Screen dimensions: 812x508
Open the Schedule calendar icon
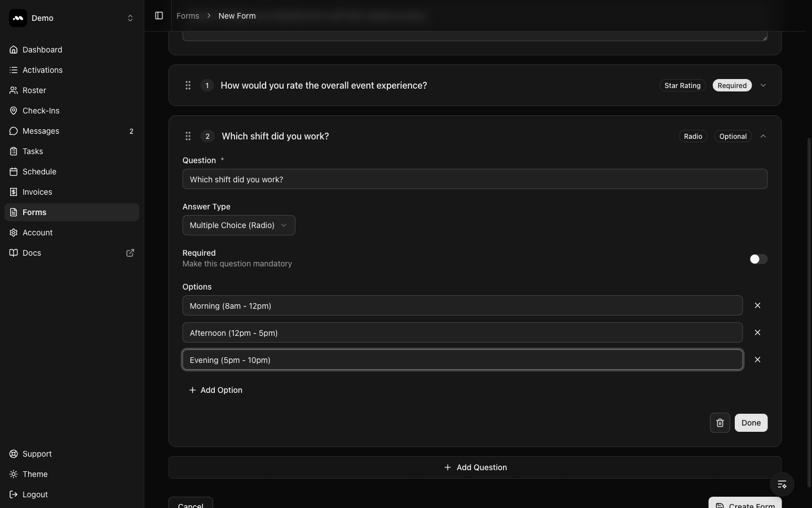click(13, 172)
